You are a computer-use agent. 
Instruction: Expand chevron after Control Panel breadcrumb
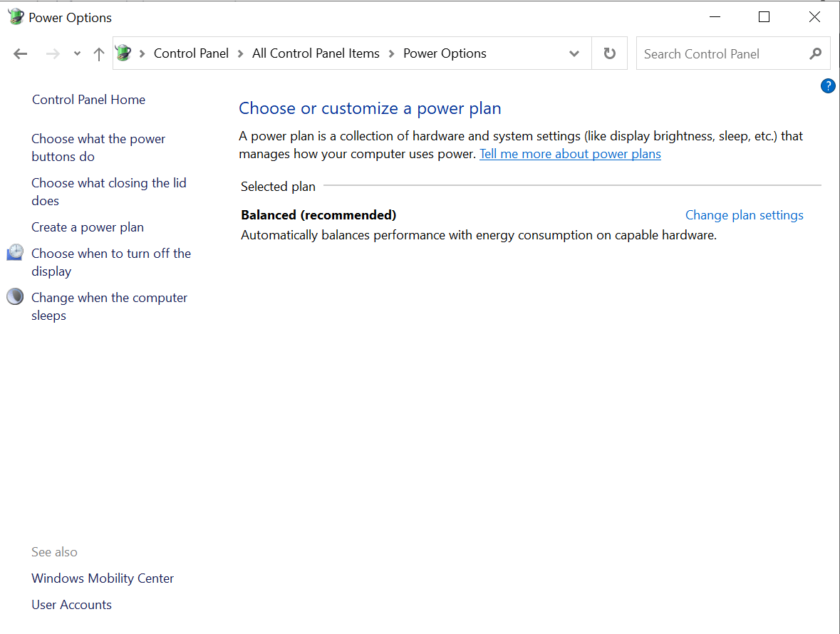[240, 53]
